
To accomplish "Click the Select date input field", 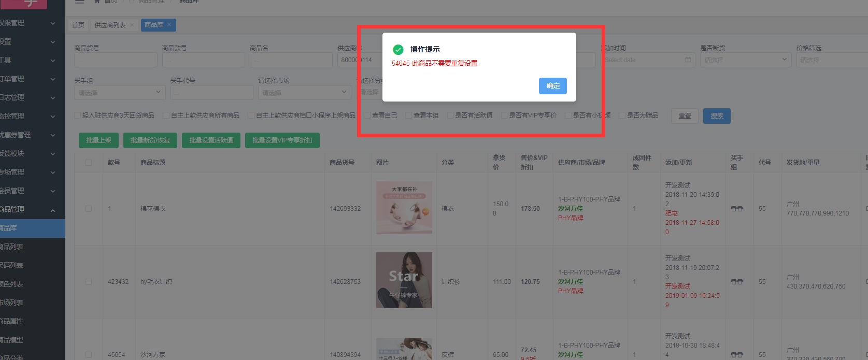I will pyautogui.click(x=649, y=60).
